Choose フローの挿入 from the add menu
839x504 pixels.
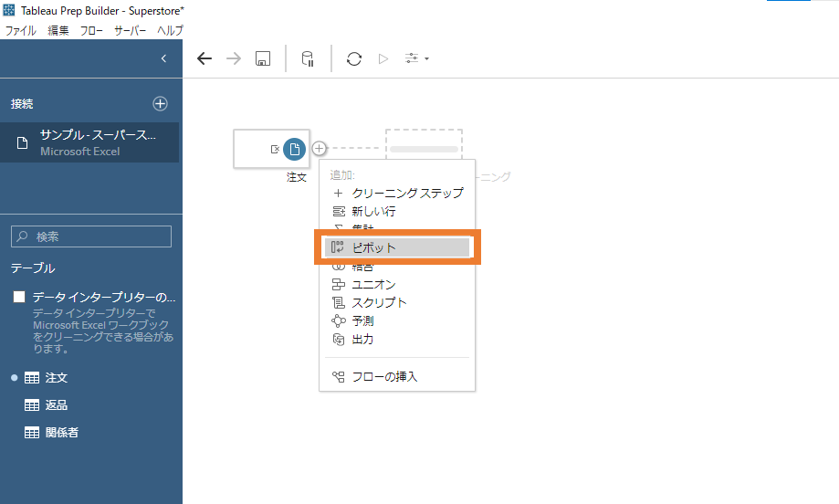coord(397,377)
